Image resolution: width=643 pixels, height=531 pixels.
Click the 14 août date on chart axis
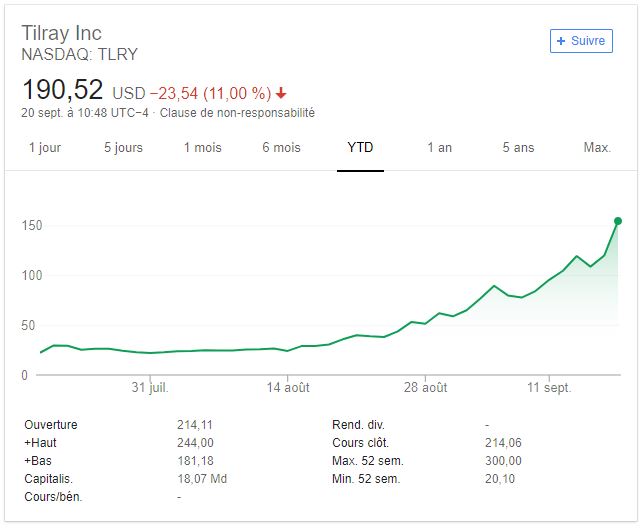289,388
